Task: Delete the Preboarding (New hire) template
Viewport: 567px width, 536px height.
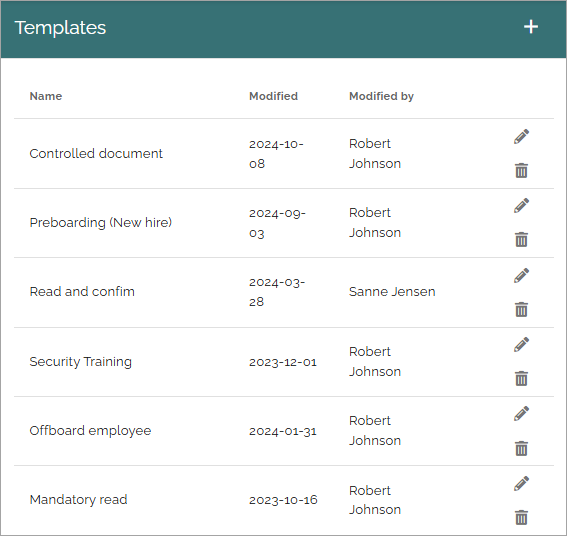Action: [521, 239]
